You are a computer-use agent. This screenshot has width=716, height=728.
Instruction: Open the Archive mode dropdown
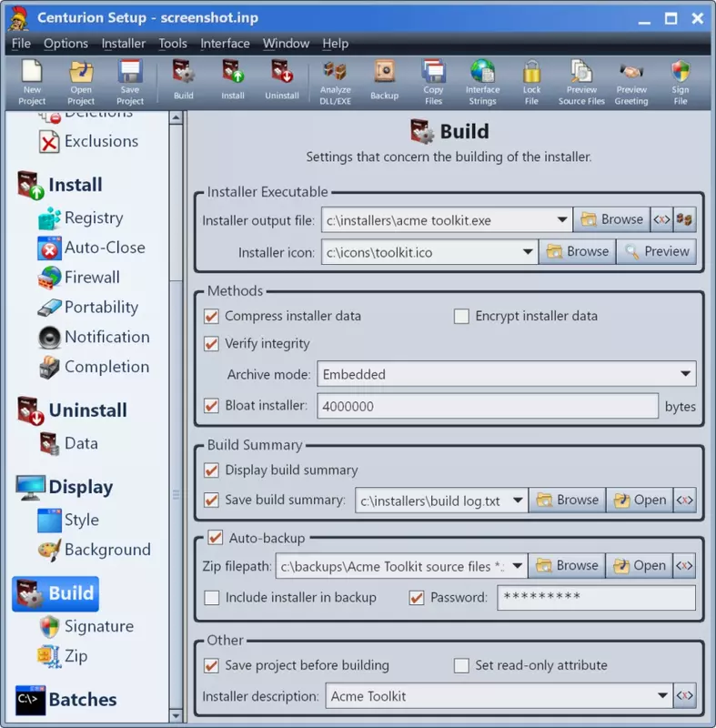coord(685,374)
